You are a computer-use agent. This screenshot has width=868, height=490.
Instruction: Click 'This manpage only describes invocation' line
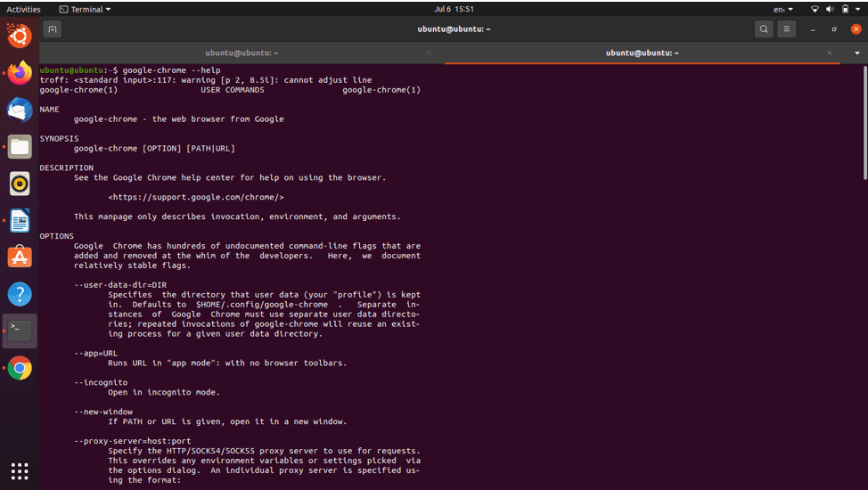click(x=237, y=216)
